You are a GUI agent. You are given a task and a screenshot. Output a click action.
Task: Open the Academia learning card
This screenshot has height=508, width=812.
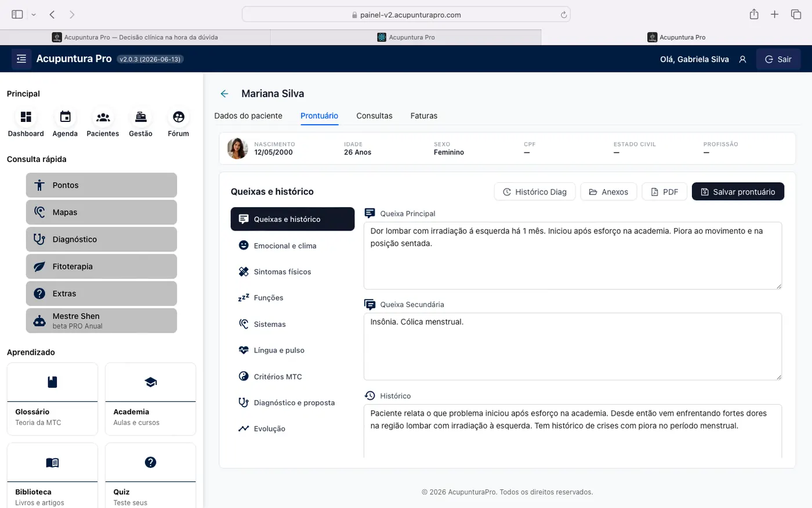[151, 399]
